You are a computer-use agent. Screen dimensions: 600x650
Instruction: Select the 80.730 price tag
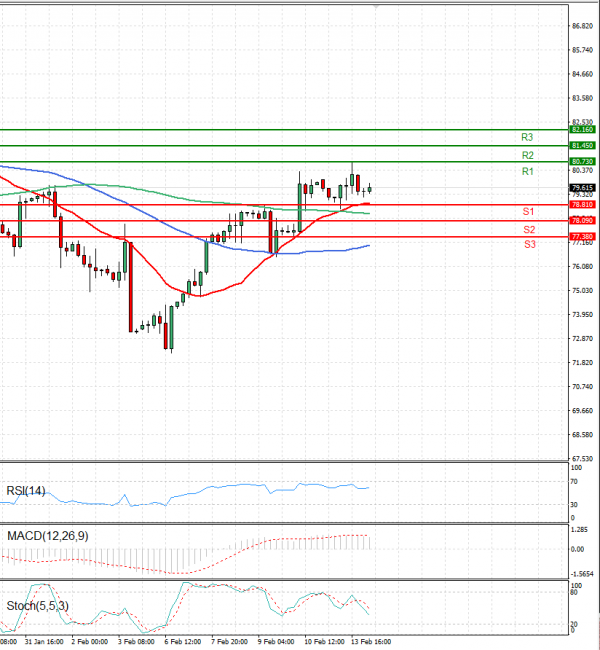(583, 161)
